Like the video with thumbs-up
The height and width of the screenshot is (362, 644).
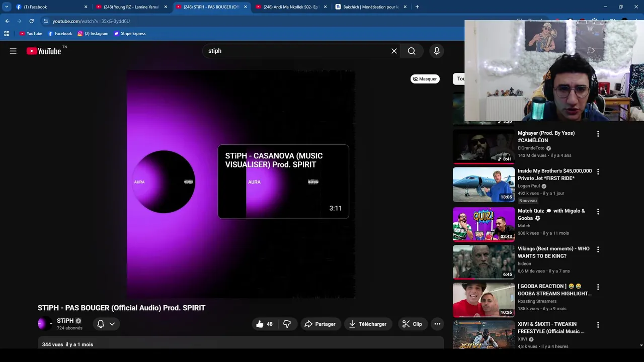click(265, 324)
